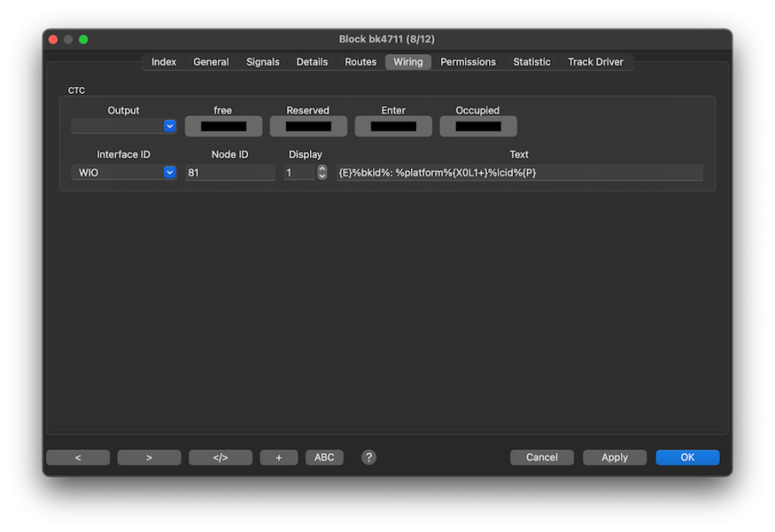This screenshot has height=532, width=775.
Task: Adjust the Display number stepper
Action: (322, 173)
